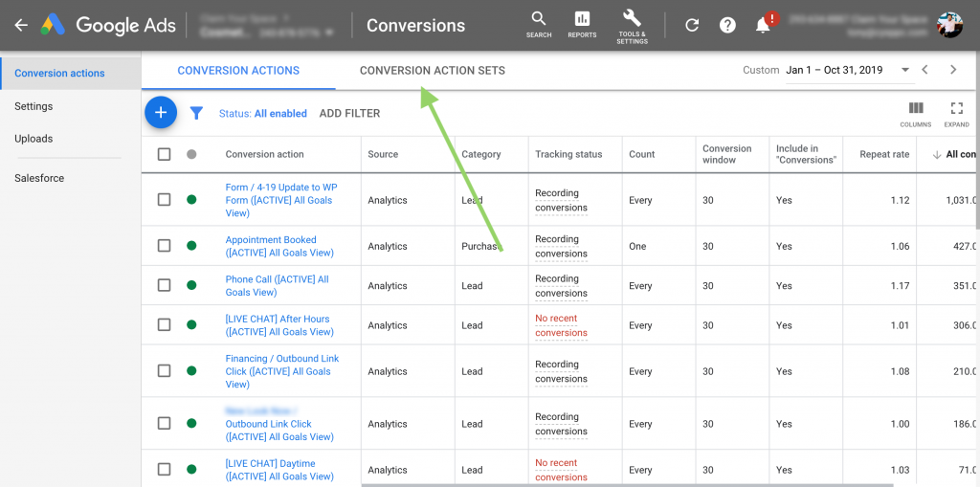The height and width of the screenshot is (487, 980).
Task: Click the back arrow icon
Action: click(x=21, y=25)
